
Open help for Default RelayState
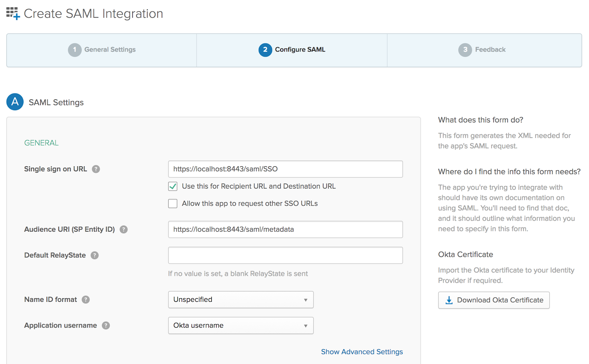95,255
